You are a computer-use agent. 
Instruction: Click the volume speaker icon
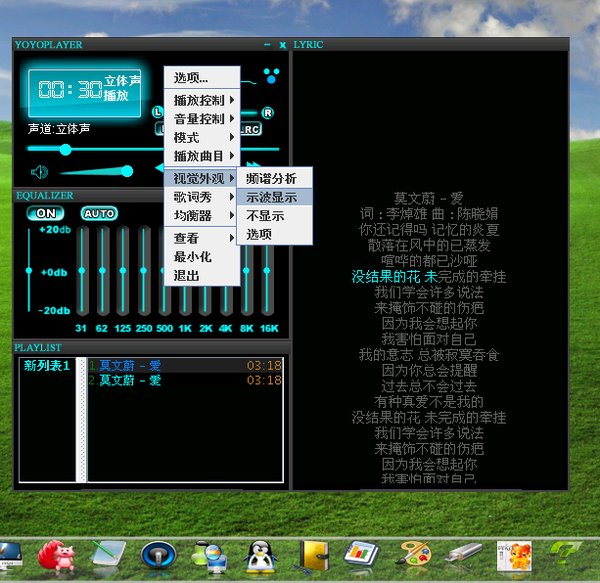point(39,171)
